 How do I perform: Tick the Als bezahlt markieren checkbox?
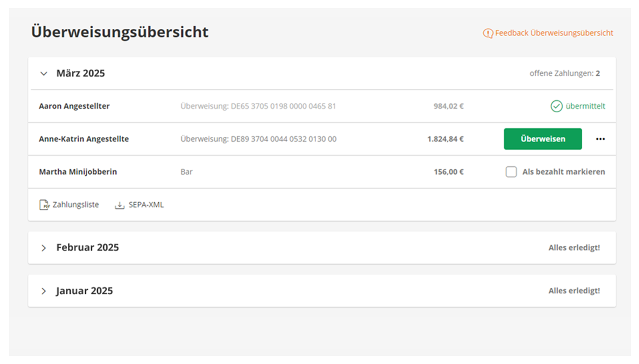(511, 172)
